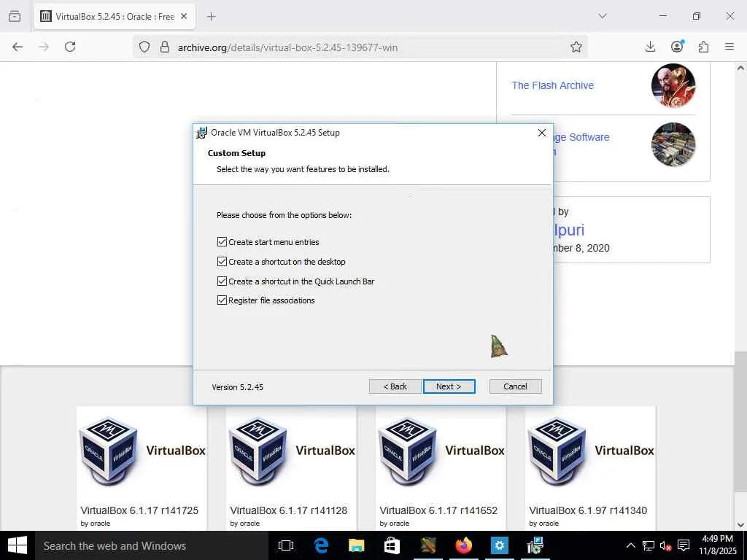Click VirtualBox logo above r141725 title
Viewport: 747px width, 560px height.
pos(142,451)
